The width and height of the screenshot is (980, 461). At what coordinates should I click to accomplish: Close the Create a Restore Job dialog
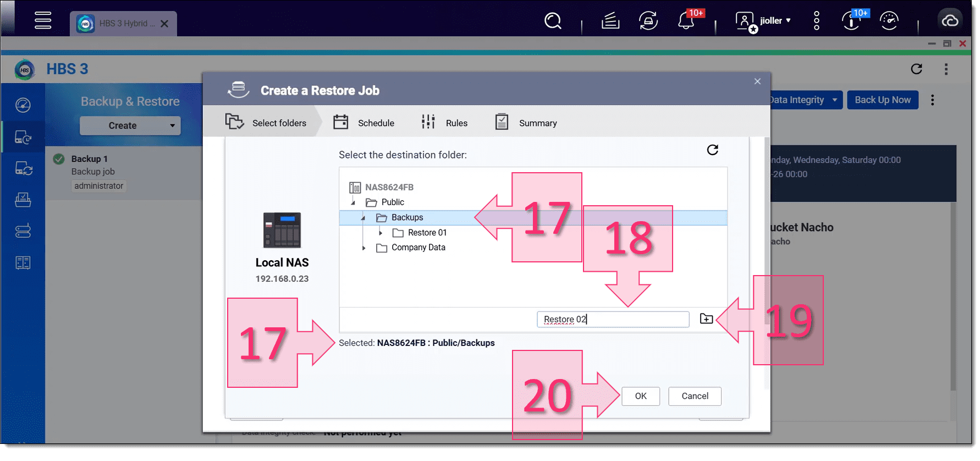click(757, 81)
